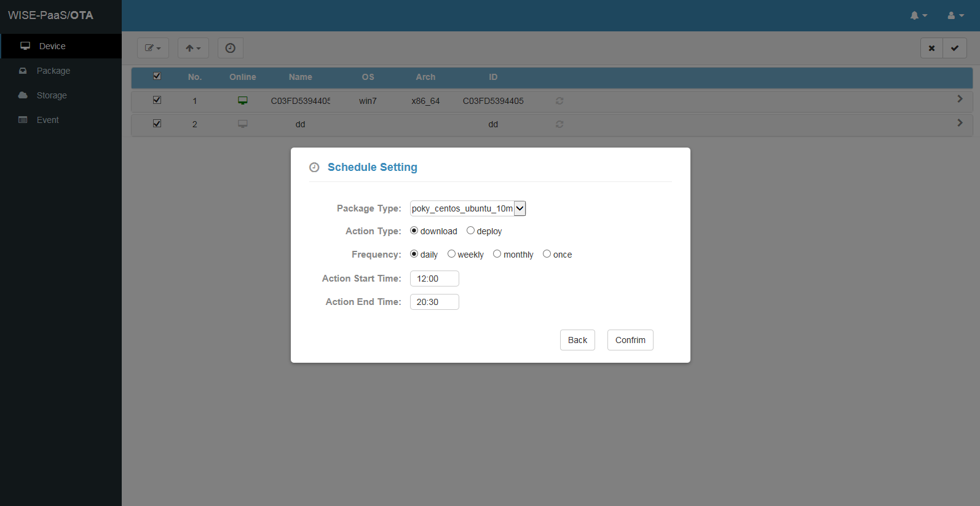This screenshot has height=506, width=980.
Task: Click the clock schedule toolbar icon
Action: point(231,48)
